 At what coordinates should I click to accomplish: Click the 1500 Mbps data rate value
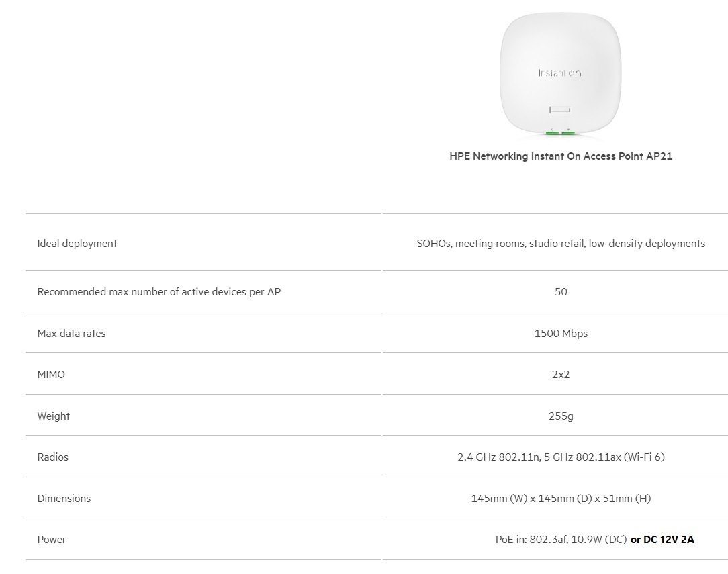561,334
